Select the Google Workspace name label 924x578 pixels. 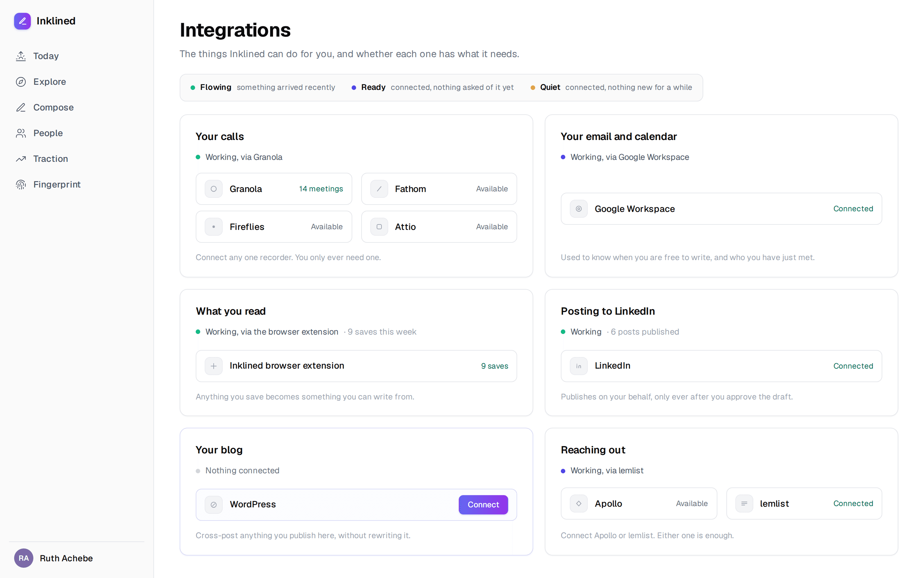click(x=635, y=209)
